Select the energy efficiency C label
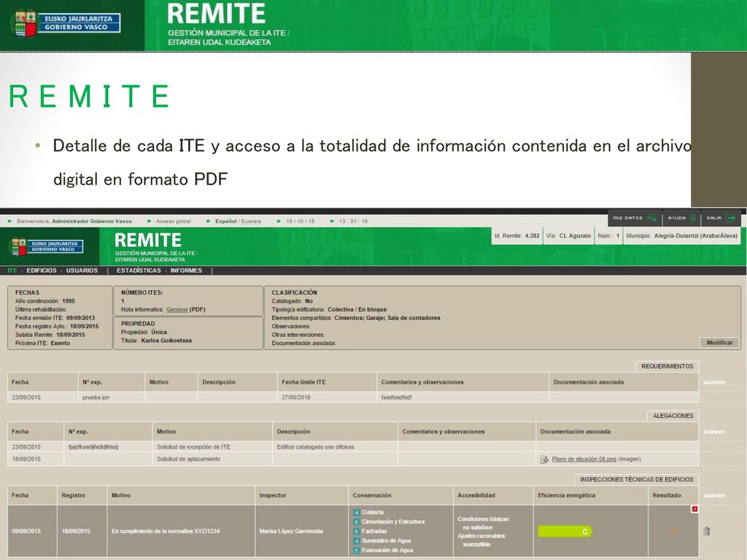The height and width of the screenshot is (560, 747). [565, 532]
